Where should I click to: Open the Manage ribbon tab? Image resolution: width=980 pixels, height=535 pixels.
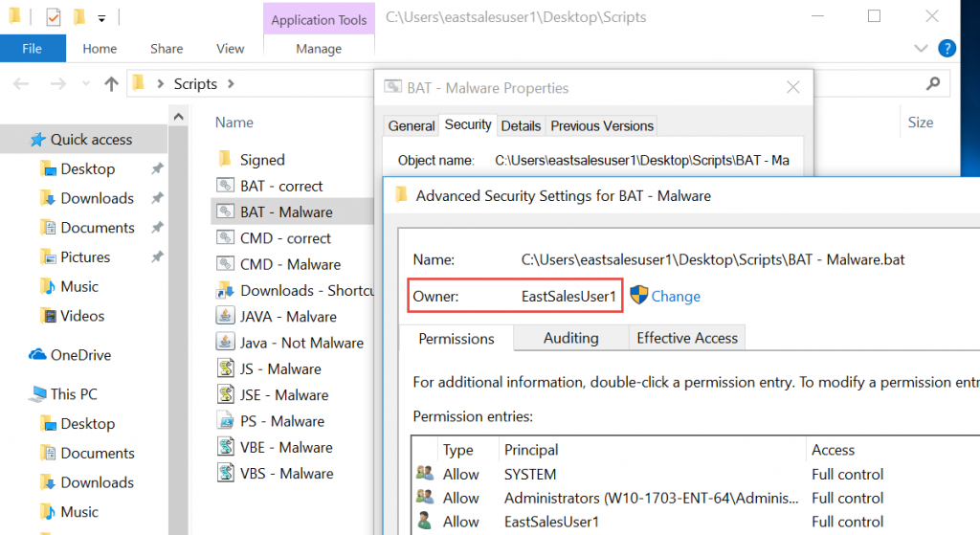[x=319, y=48]
